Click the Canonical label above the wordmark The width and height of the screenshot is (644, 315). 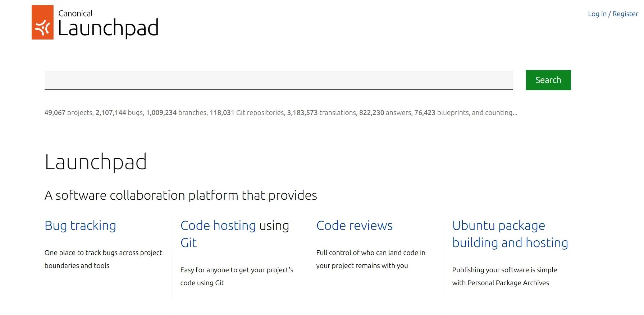coord(76,13)
